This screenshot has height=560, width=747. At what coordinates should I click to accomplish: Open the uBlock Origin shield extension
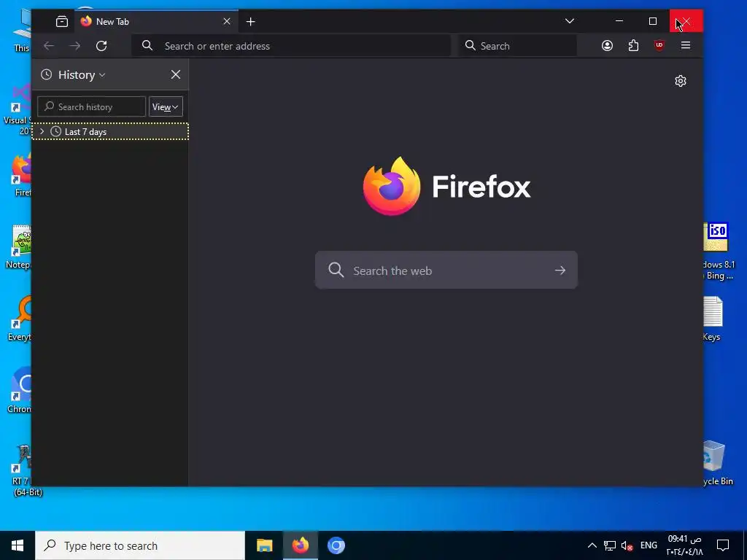point(659,46)
